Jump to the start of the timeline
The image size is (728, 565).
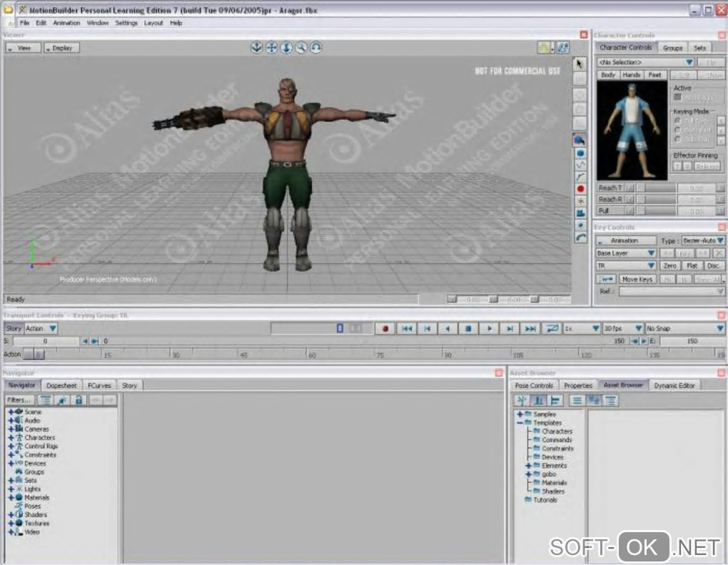tap(406, 329)
